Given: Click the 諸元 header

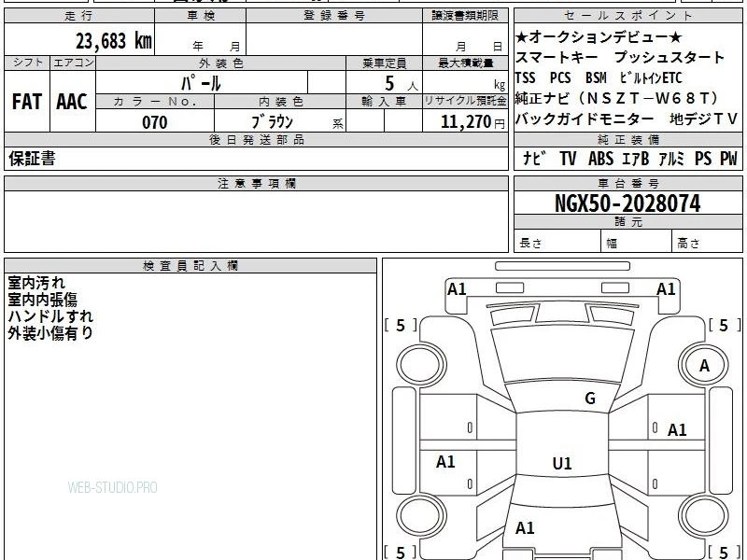Looking at the screenshot, I should [627, 222].
